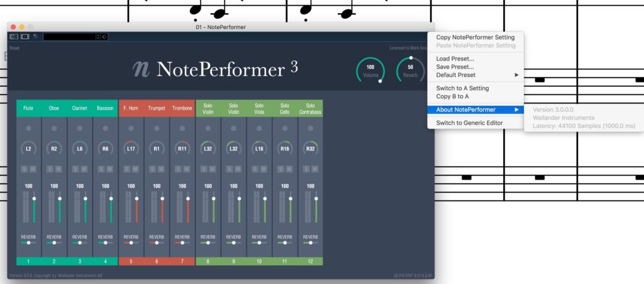The image size is (644, 284).
Task: Click the Latency 44100 Samples entry
Action: [x=584, y=126]
